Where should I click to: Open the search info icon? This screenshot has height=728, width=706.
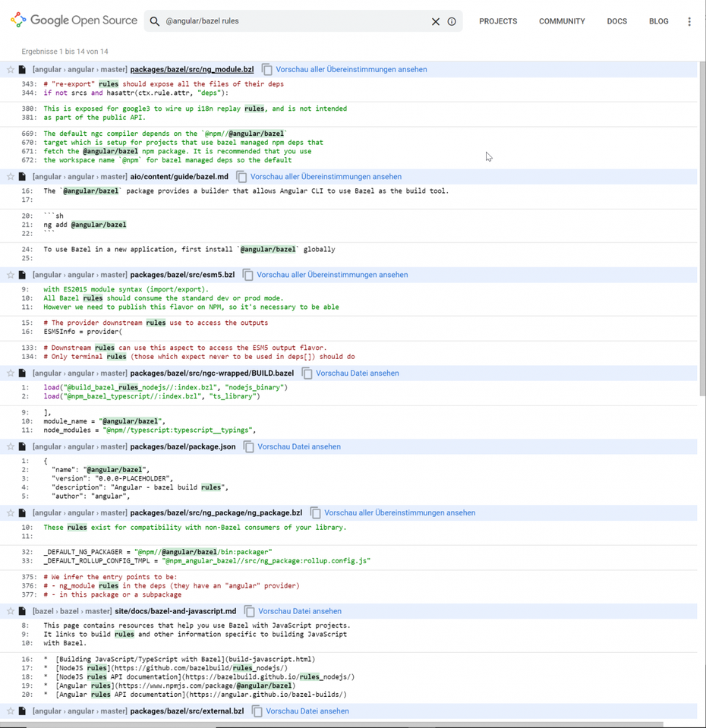click(452, 21)
